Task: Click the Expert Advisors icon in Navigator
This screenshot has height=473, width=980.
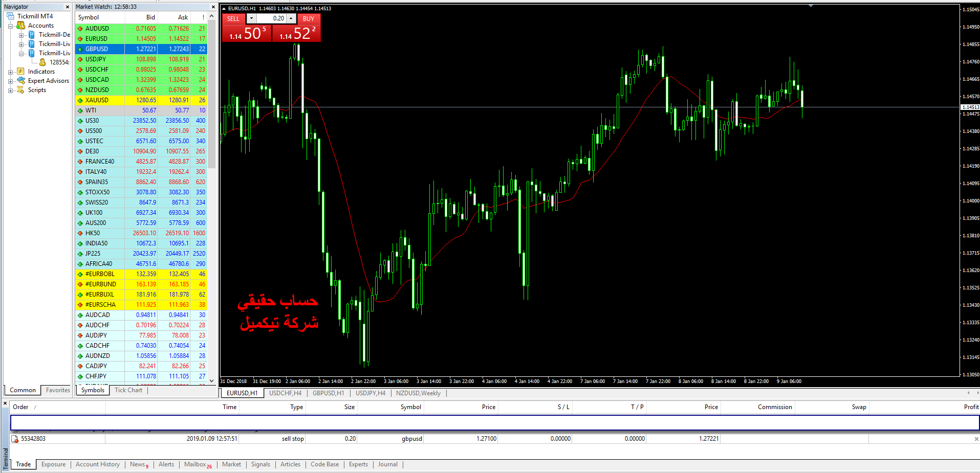Action: point(20,81)
